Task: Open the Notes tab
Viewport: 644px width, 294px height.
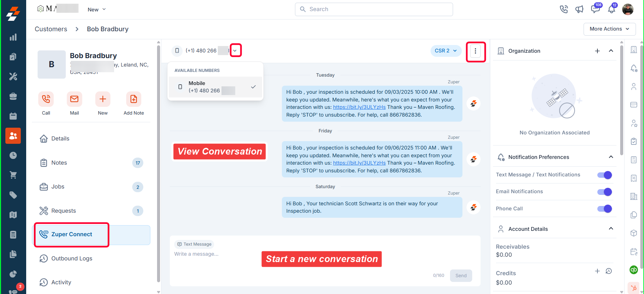Action: (91, 163)
